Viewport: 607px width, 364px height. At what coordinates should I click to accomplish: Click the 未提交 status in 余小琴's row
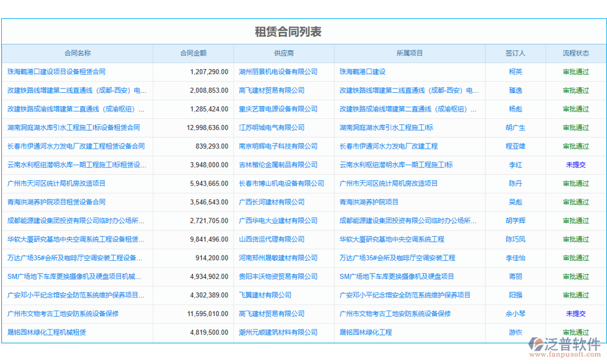point(575,314)
